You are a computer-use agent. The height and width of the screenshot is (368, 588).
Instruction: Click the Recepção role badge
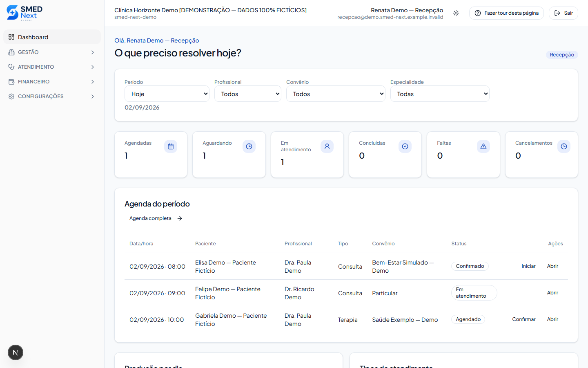[x=562, y=55]
